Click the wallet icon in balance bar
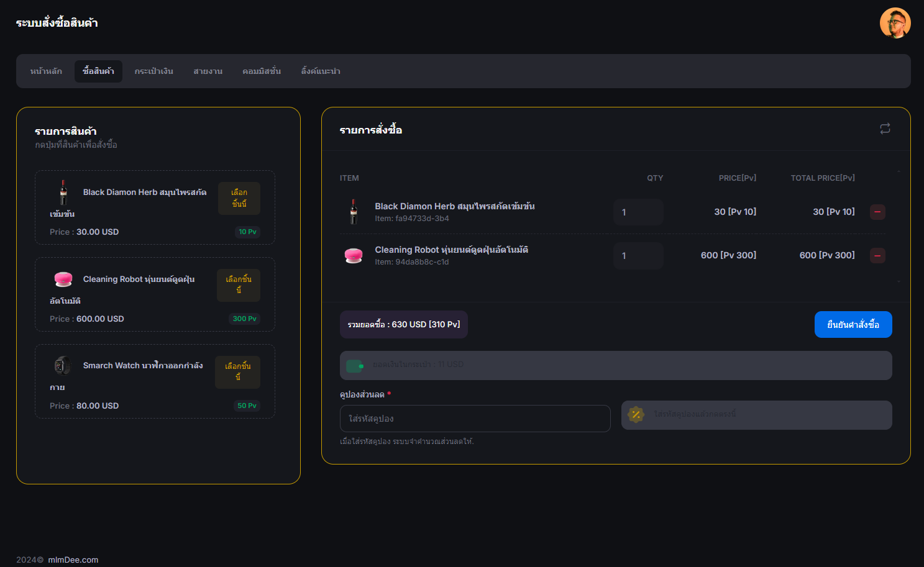The image size is (924, 567). tap(354, 366)
